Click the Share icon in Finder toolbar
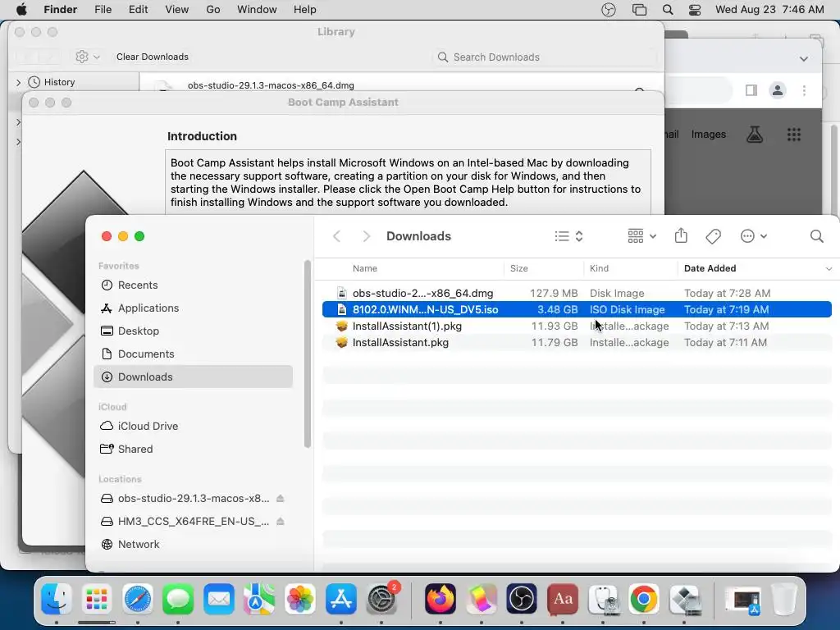 pyautogui.click(x=681, y=235)
